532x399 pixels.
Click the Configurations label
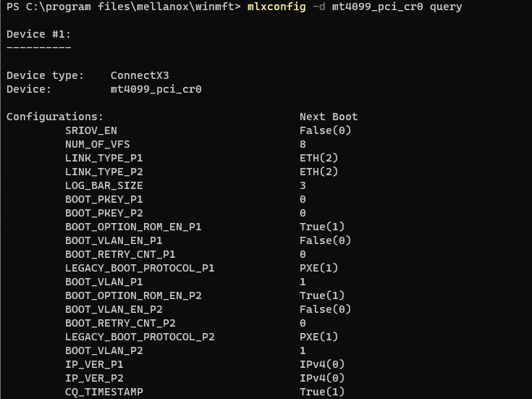click(x=55, y=117)
